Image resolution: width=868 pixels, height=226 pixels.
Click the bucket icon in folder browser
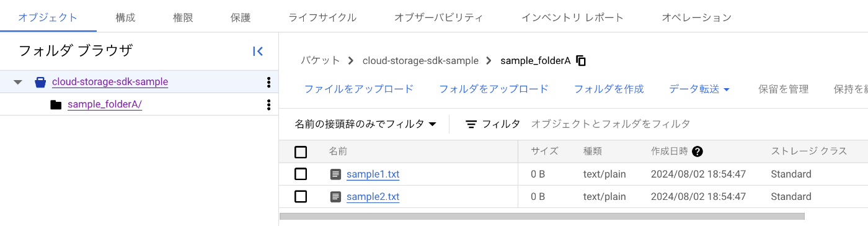[x=40, y=82]
